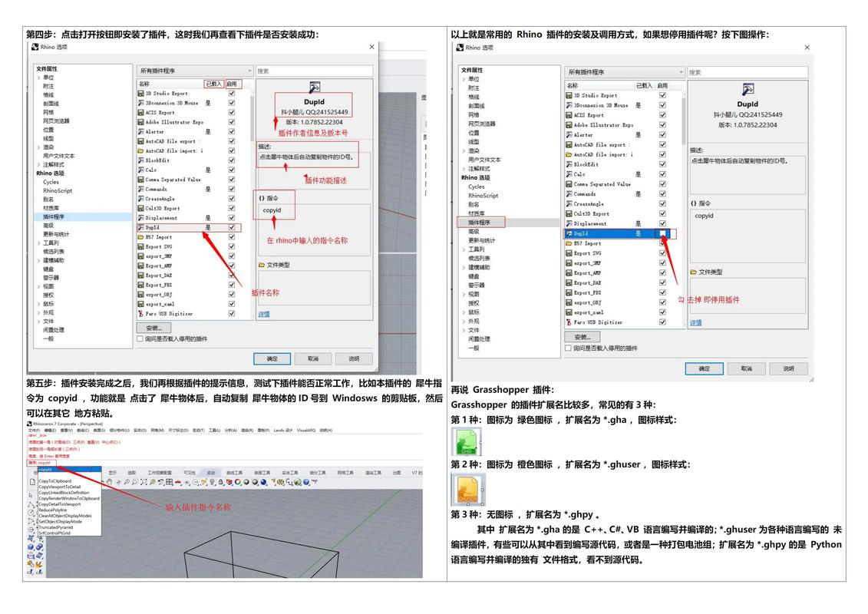Expand the '视图' tree node in left dialog
The height and width of the screenshot is (614, 868).
click(38, 286)
